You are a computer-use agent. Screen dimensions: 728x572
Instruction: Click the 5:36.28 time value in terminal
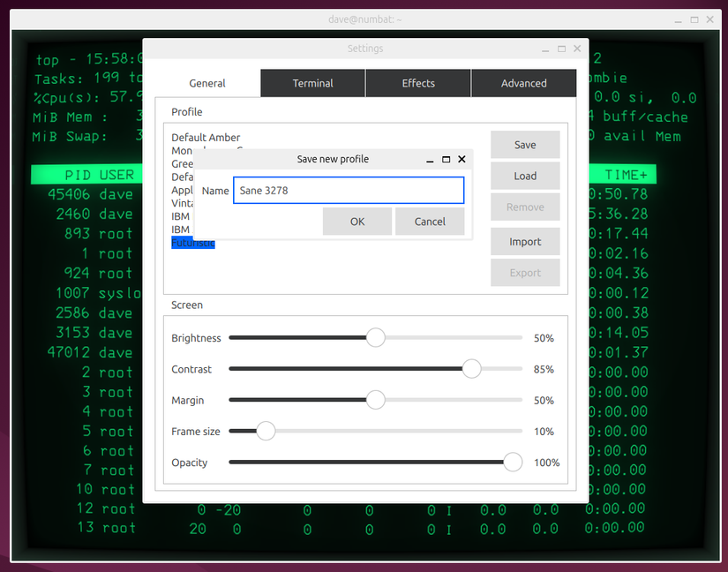618,214
